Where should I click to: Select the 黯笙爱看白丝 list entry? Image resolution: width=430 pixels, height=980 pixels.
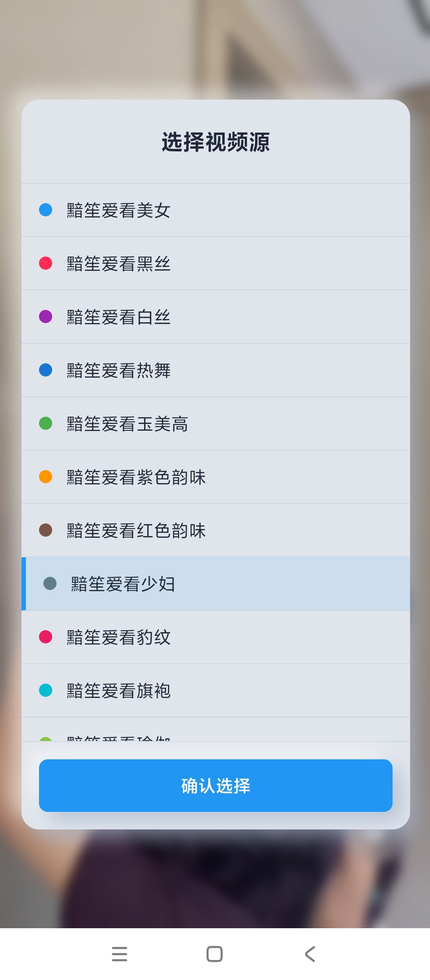(x=119, y=317)
